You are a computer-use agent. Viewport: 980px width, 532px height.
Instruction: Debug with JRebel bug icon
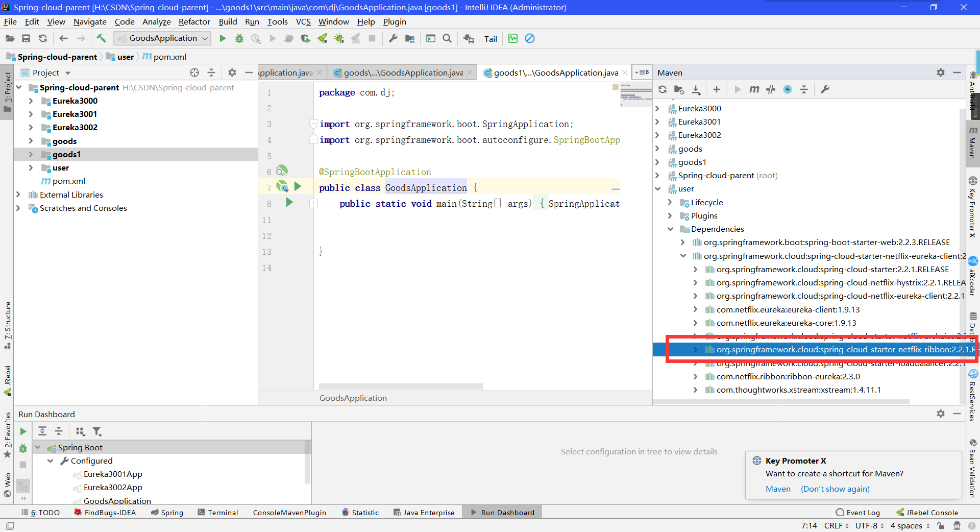pyautogui.click(x=339, y=38)
